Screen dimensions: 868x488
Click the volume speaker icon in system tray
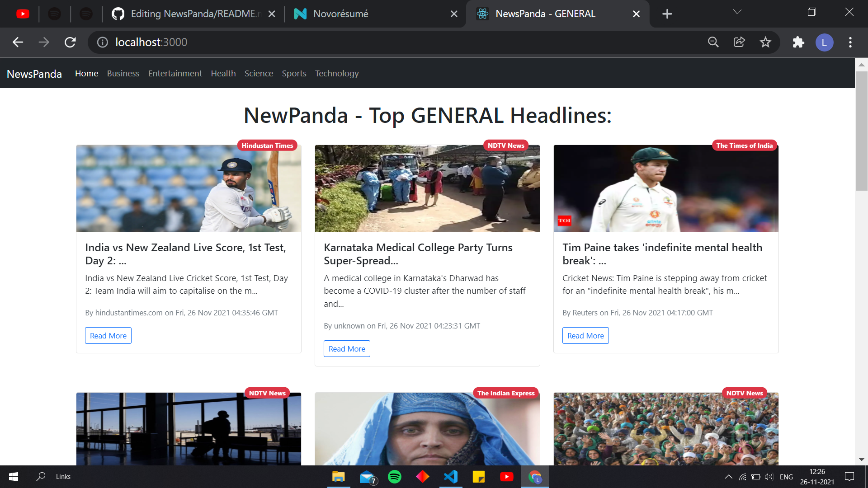tap(769, 476)
